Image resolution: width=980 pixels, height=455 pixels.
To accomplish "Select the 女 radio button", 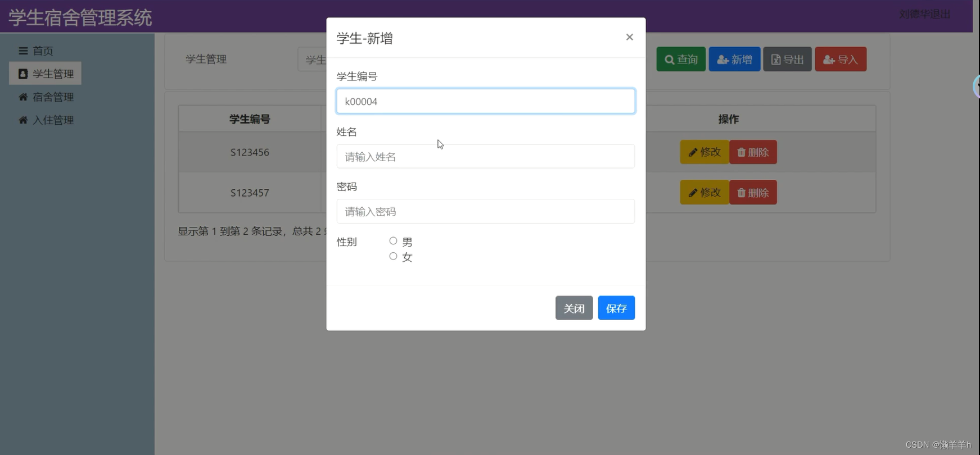I will point(393,256).
